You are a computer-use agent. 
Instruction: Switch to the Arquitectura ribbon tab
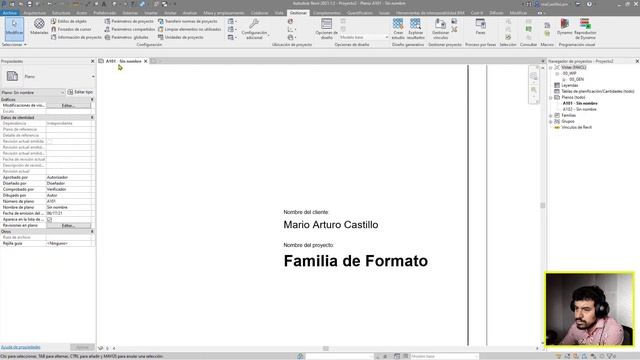35,13
